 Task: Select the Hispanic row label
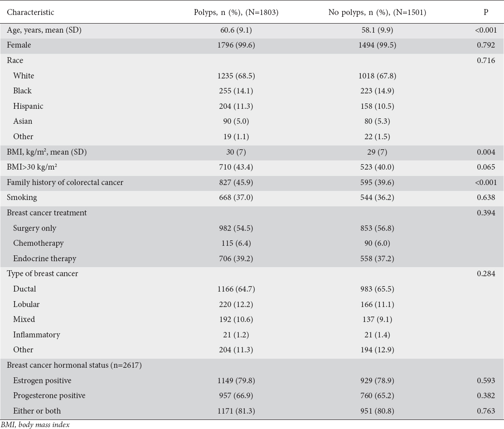28,106
